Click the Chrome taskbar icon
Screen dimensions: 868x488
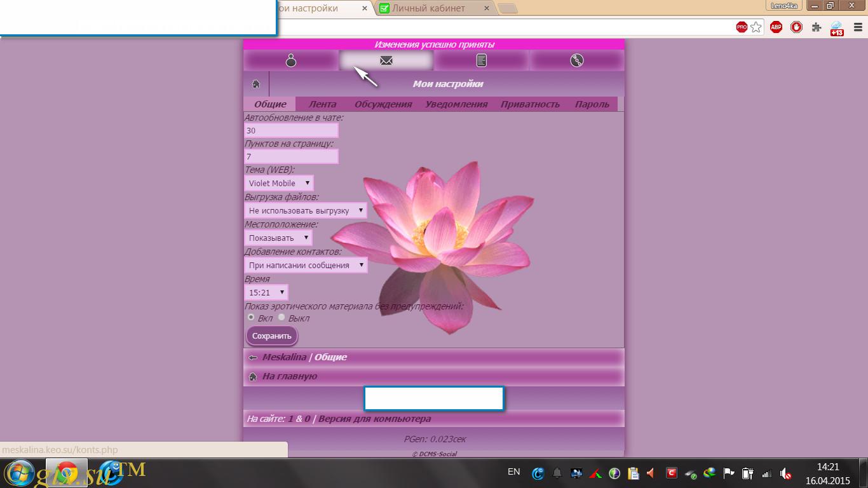[67, 473]
